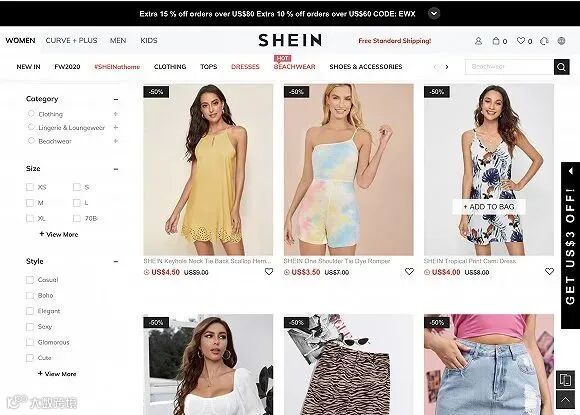Image resolution: width=580 pixels, height=415 pixels.
Task: Collapse the Category filter section
Action: click(116, 99)
